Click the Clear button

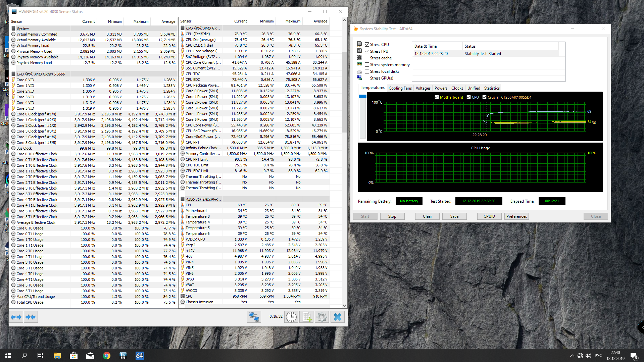[427, 216]
